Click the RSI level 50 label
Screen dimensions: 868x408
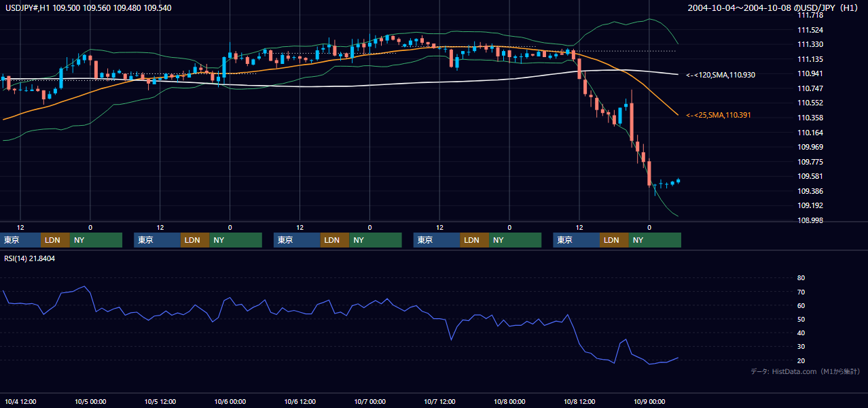pos(801,319)
